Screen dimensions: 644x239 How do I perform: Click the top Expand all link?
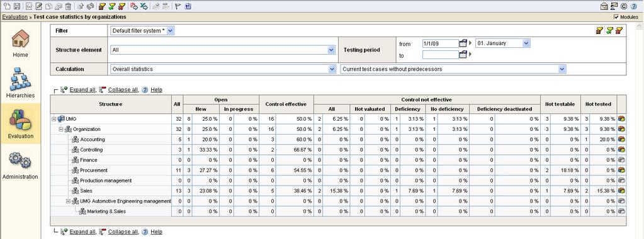82,89
